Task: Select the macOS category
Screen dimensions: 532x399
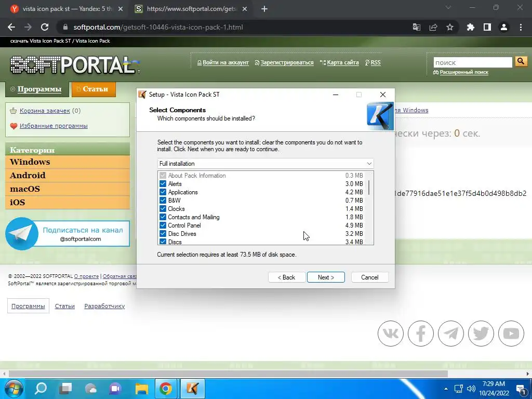Action: [x=68, y=189]
